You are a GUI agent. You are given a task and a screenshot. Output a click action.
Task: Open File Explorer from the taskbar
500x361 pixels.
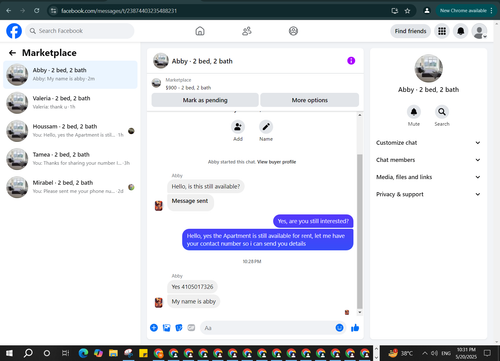(113, 353)
